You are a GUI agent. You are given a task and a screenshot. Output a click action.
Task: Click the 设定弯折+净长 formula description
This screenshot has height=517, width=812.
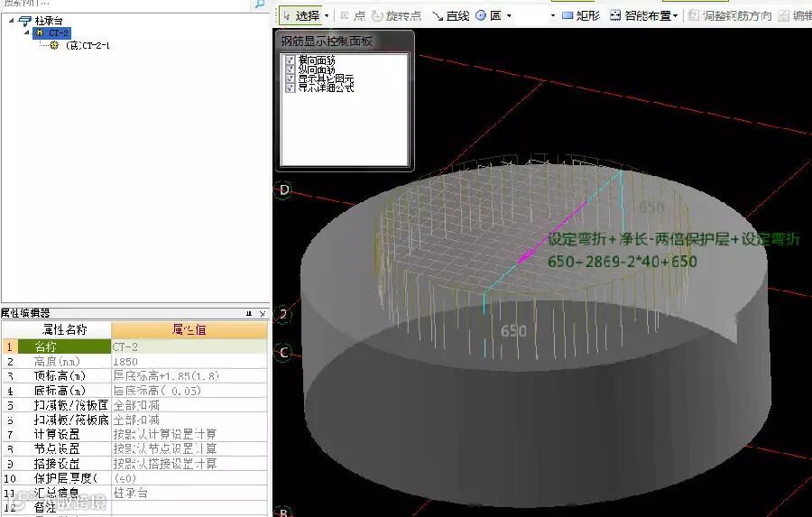(674, 239)
